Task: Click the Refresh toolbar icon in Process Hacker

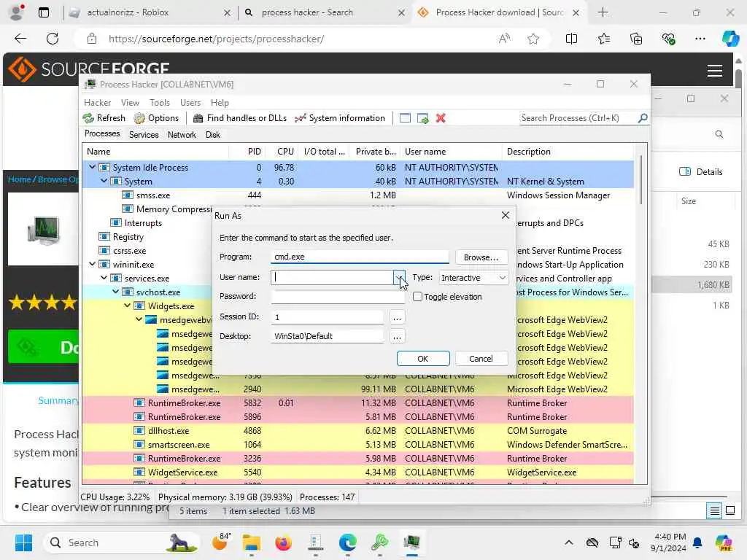Action: (x=104, y=118)
